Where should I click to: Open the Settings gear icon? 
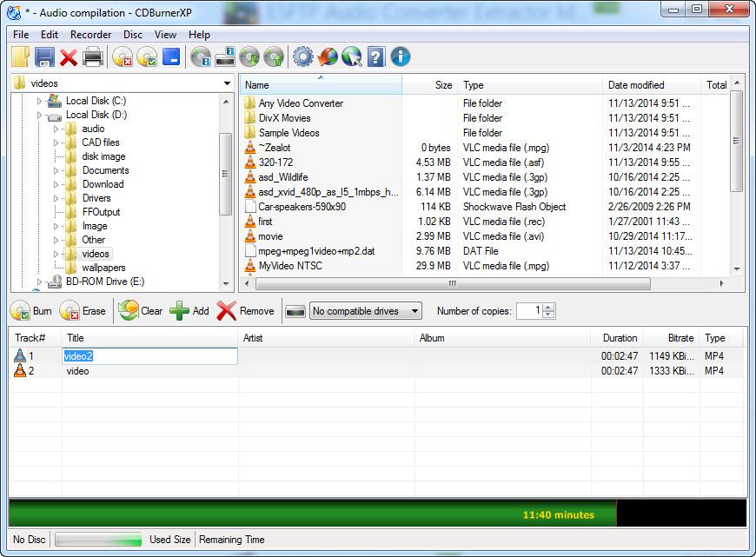tap(302, 56)
